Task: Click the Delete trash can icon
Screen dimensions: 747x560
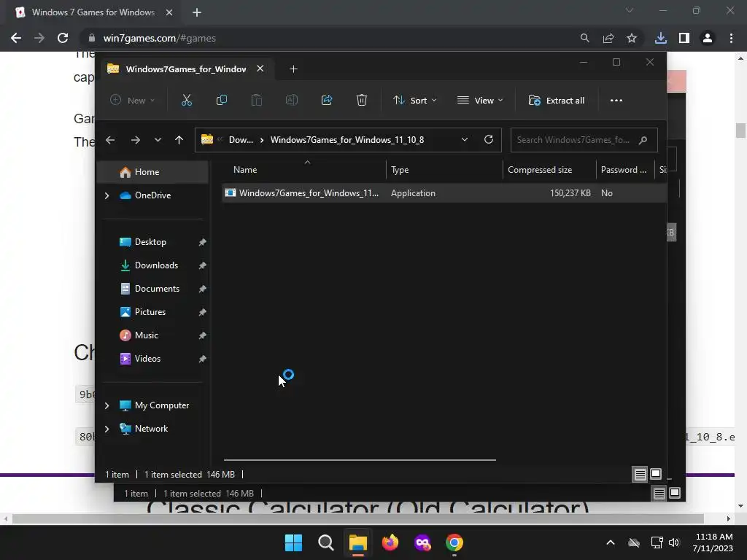Action: [362, 100]
